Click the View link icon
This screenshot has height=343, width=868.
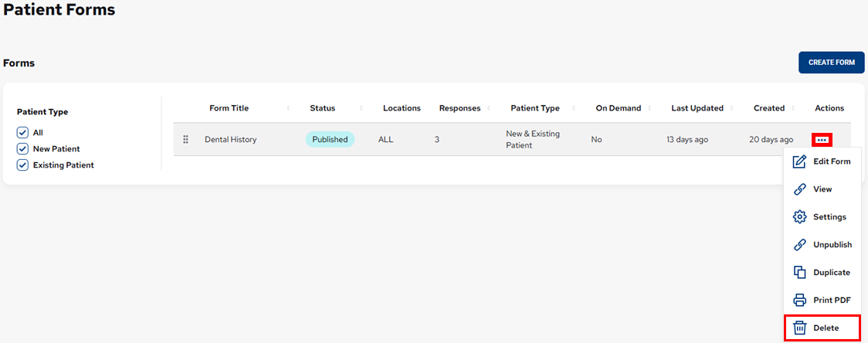click(800, 189)
